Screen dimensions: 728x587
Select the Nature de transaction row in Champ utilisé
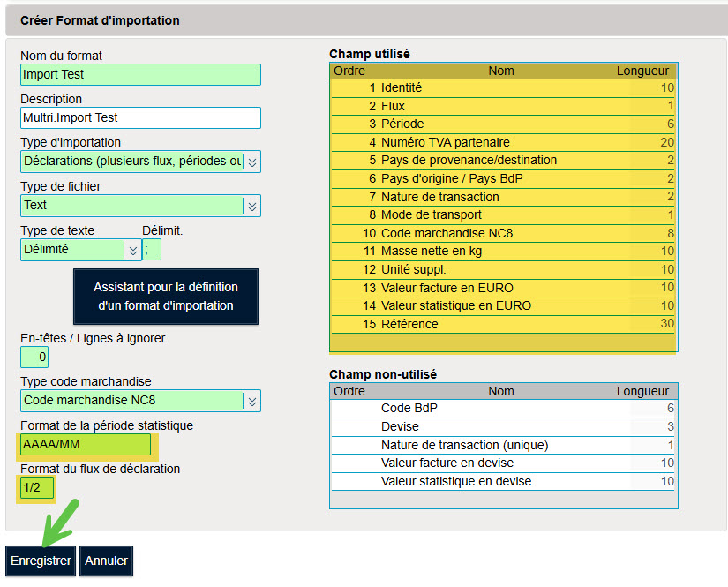pos(503,197)
